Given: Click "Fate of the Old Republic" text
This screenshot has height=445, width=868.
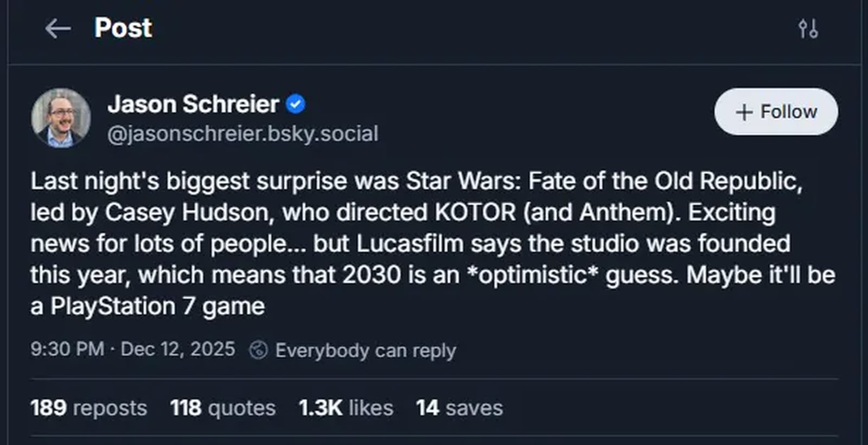Looking at the screenshot, I should point(665,181).
